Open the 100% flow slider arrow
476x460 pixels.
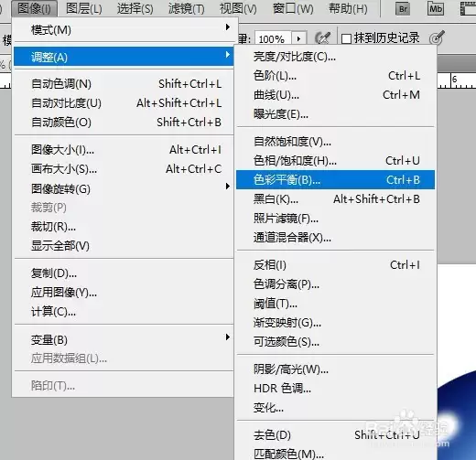coord(298,38)
